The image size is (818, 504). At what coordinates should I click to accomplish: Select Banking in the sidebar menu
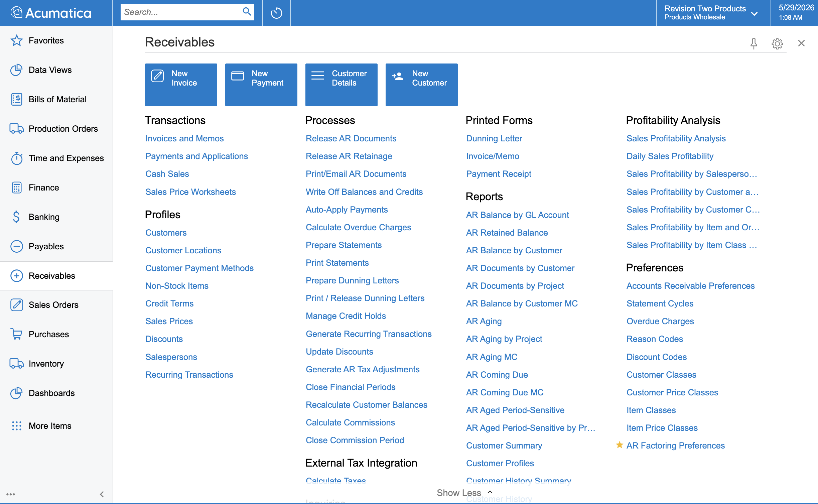tap(44, 217)
